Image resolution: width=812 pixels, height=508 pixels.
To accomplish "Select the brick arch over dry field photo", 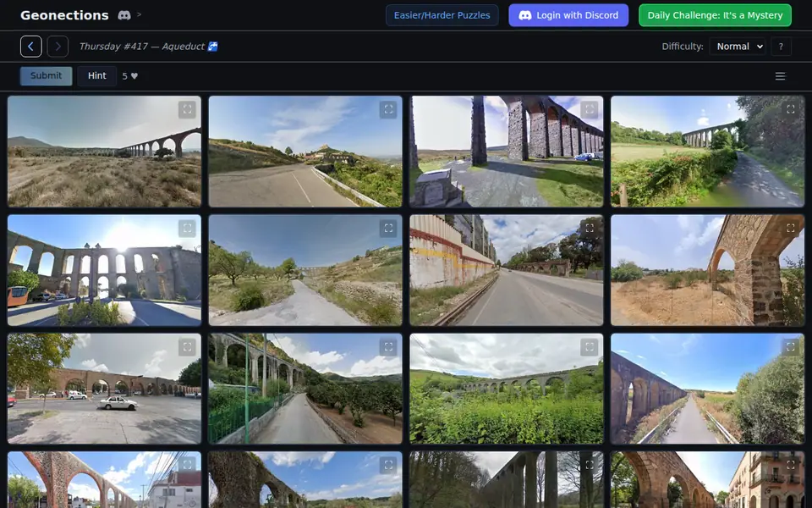I will [x=707, y=270].
